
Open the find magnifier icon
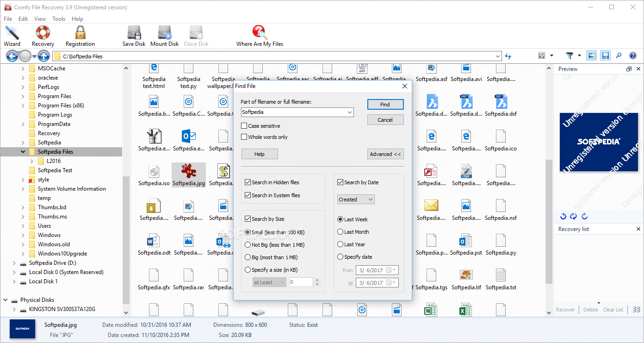click(x=619, y=56)
